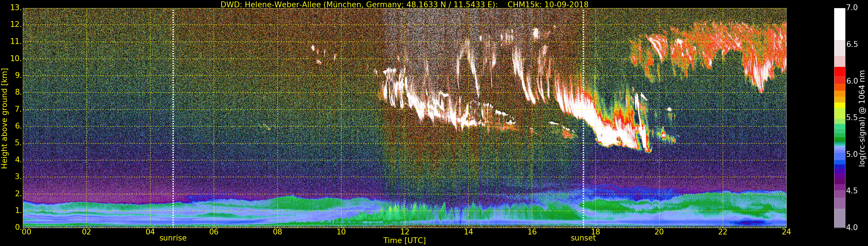Viewport: 868px width, 246px height.
Task: Click the "3." height axis tick label
Action: [x=18, y=177]
